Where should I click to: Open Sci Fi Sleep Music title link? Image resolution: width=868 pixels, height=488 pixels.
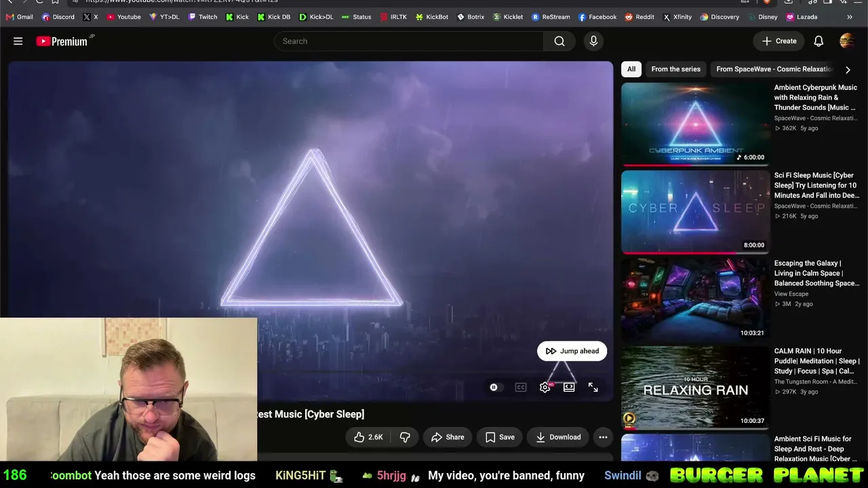pyautogui.click(x=816, y=185)
